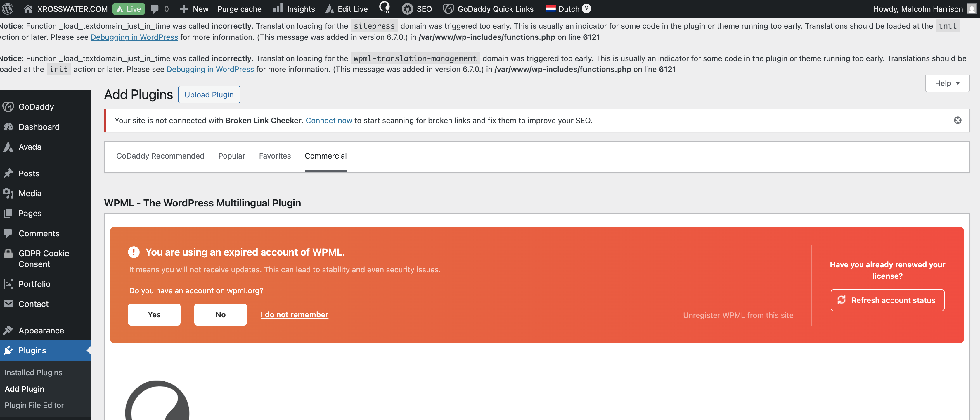Open first Debugging in WordPress link

[134, 37]
